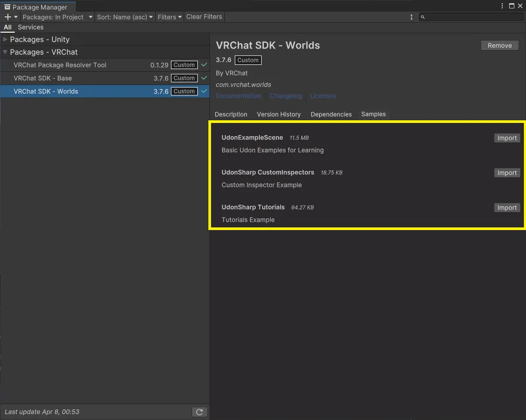Open the search bar's kebab options menu
Screen dimensions: 526x420
(x=412, y=17)
